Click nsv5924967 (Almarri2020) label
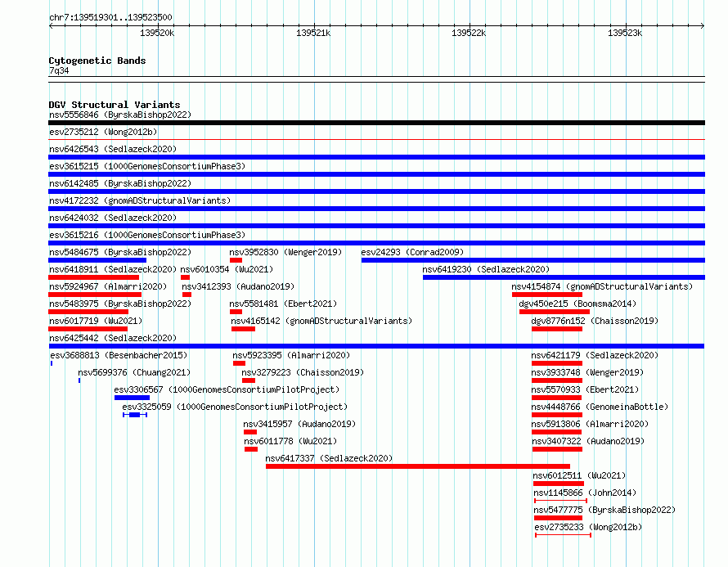 pyautogui.click(x=108, y=286)
